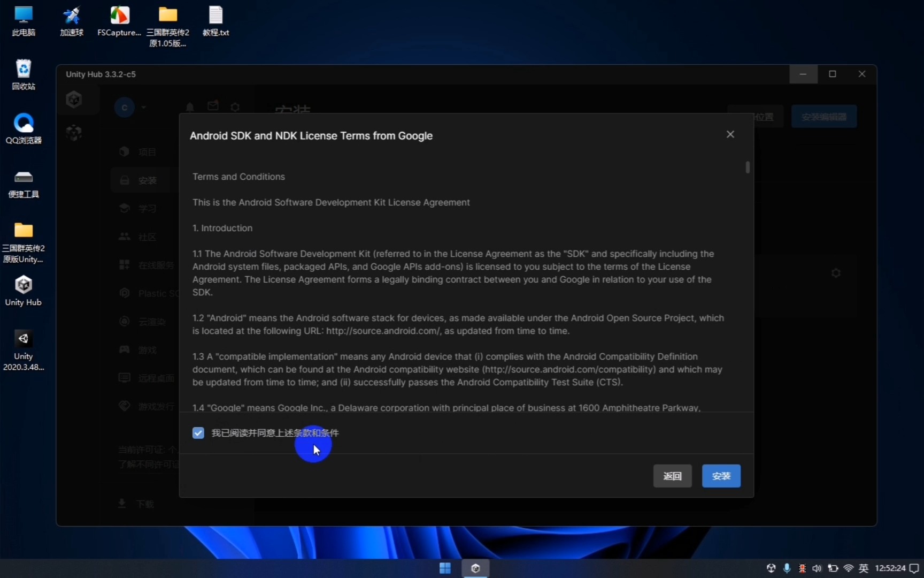The image size is (924, 578).
Task: Launch QQ浏览器 from desktop
Action: [x=24, y=129]
